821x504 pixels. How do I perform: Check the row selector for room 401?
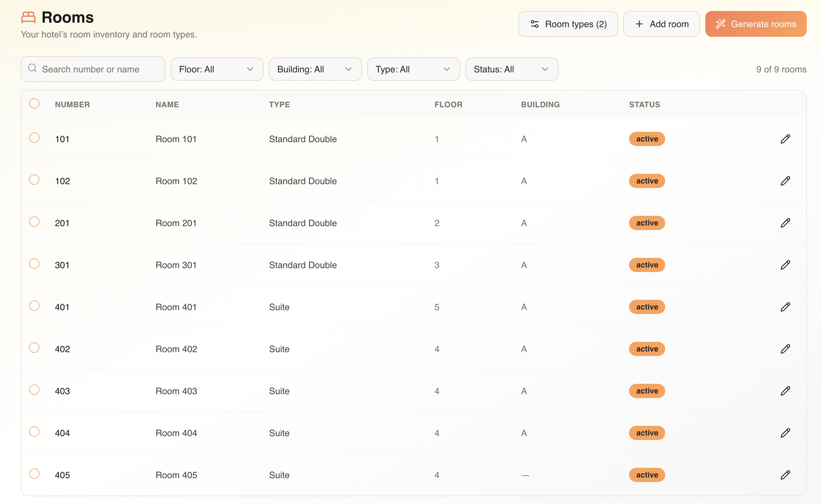(x=34, y=306)
